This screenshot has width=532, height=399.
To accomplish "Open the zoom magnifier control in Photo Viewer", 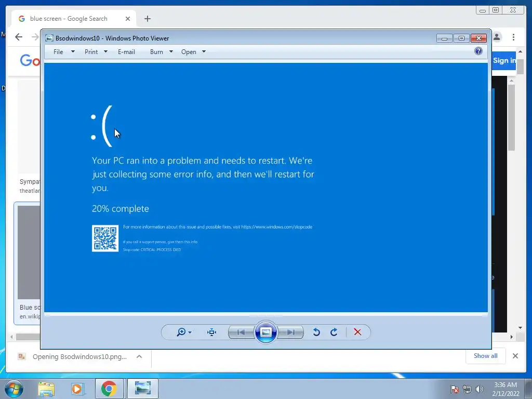I will point(183,332).
